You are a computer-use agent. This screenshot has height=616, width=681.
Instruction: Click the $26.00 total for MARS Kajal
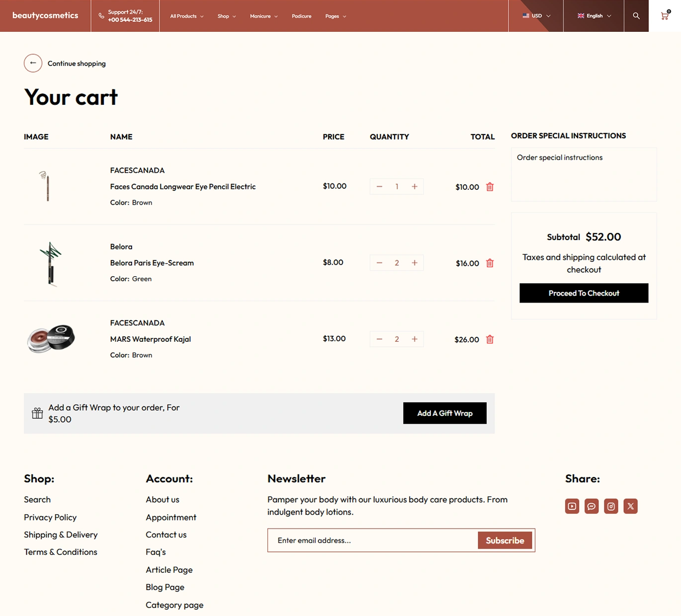[x=467, y=340]
